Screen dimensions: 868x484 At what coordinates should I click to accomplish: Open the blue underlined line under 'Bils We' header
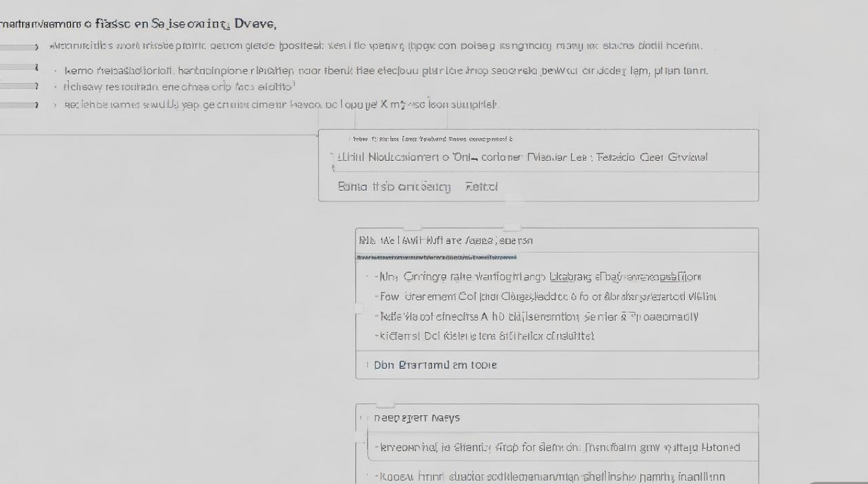pyautogui.click(x=437, y=257)
